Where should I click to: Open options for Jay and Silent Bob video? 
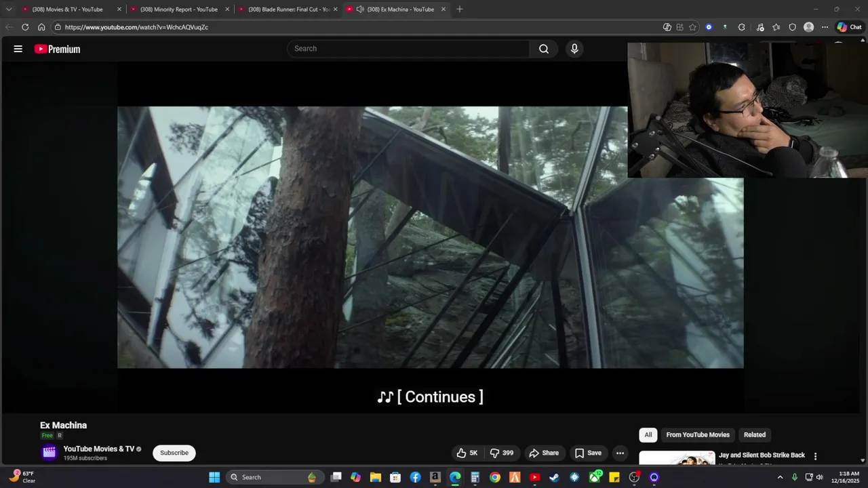(x=815, y=456)
